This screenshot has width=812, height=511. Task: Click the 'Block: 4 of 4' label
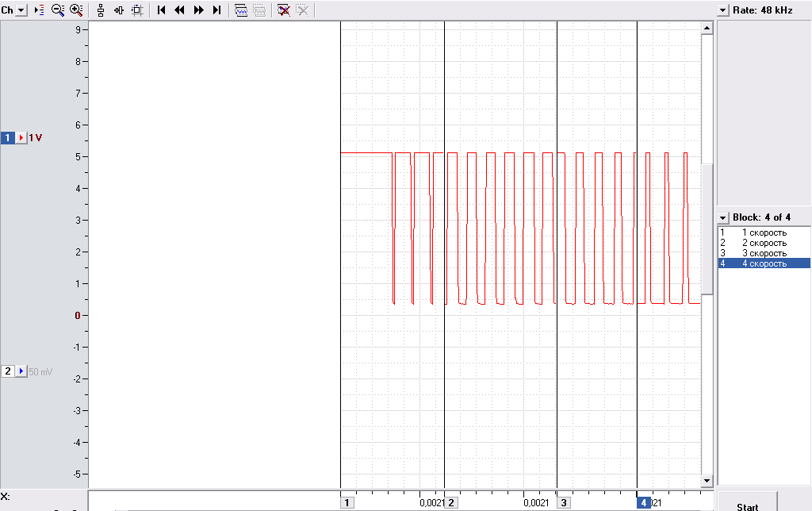tap(761, 217)
